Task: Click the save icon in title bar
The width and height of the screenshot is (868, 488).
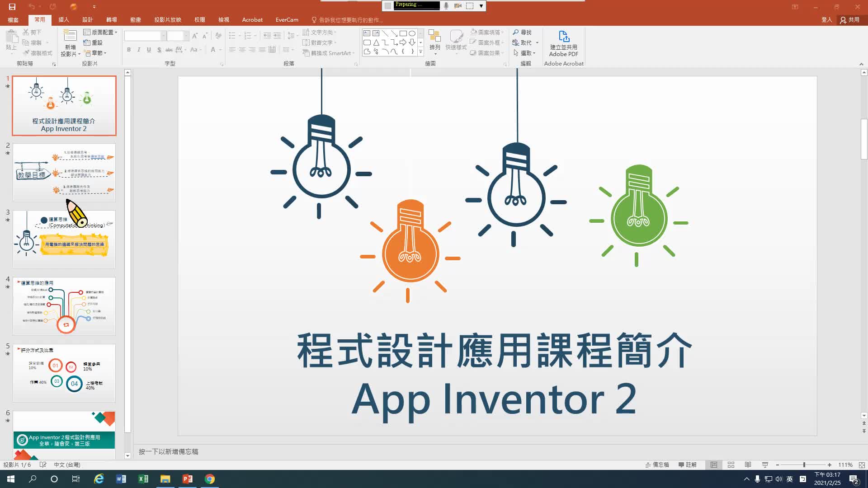Action: (12, 7)
